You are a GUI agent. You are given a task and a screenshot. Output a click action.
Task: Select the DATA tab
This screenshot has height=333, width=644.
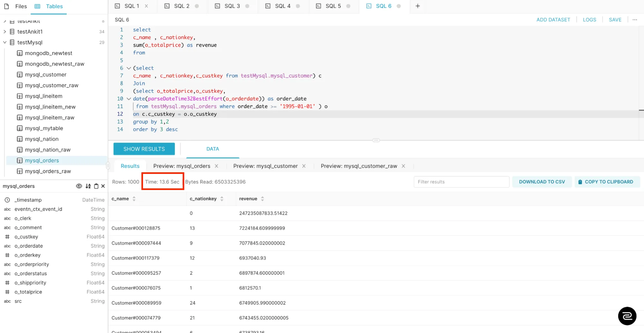pyautogui.click(x=213, y=149)
